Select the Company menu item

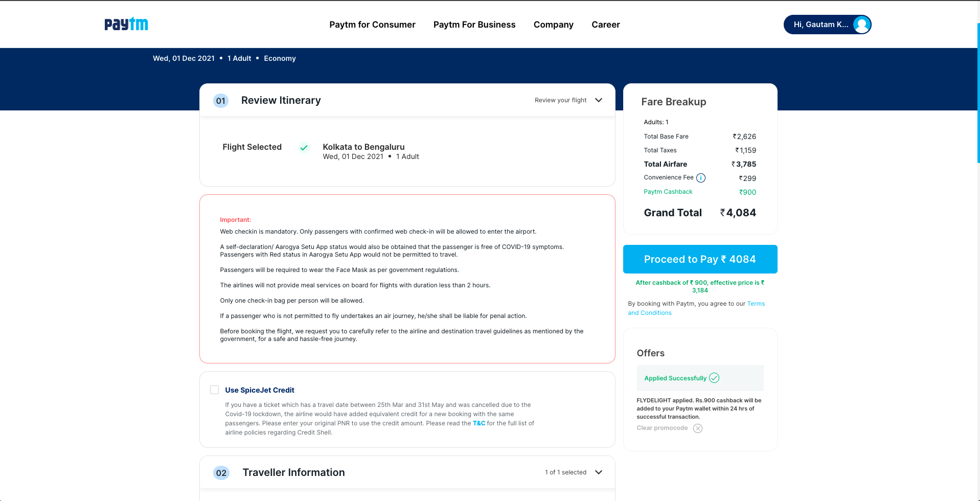[x=553, y=25]
